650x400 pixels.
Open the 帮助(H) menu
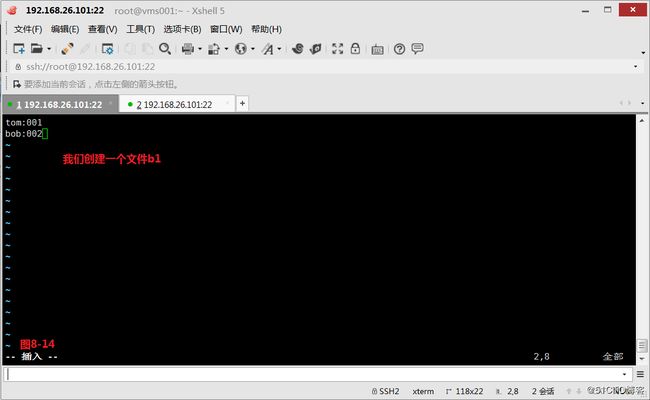point(267,29)
